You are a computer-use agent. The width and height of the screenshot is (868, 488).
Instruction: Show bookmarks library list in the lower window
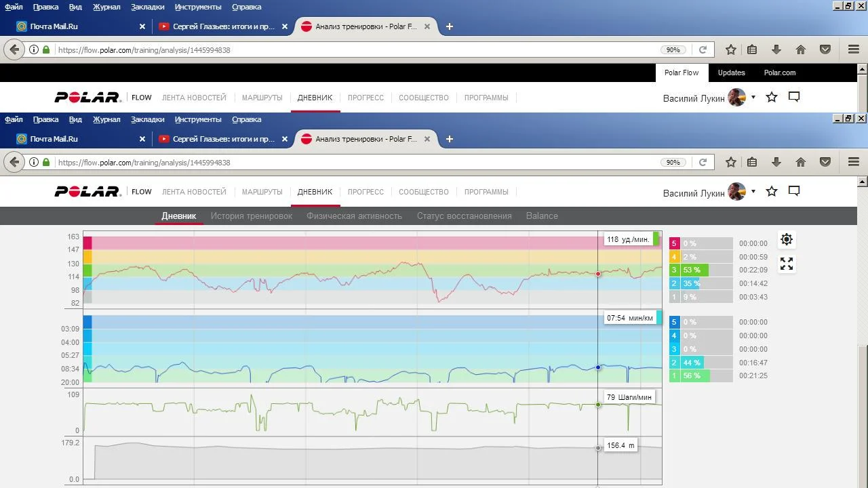[752, 163]
